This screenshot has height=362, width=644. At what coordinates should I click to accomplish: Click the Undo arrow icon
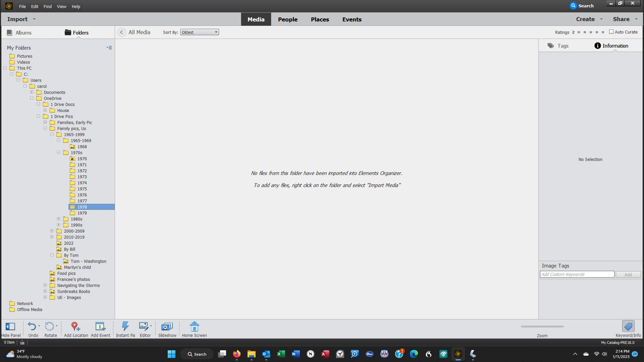(x=32, y=326)
